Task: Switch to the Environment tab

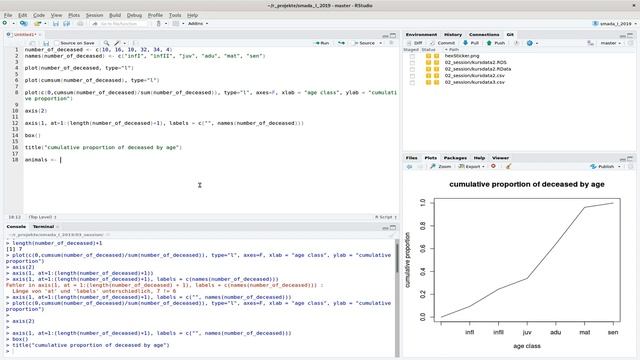Action: coord(421,35)
